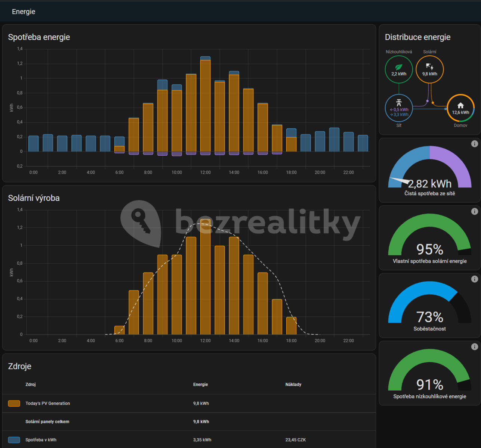481x448 pixels.
Task: Open info icon on 73% Soběstačnost gauge
Action: [x=475, y=279]
